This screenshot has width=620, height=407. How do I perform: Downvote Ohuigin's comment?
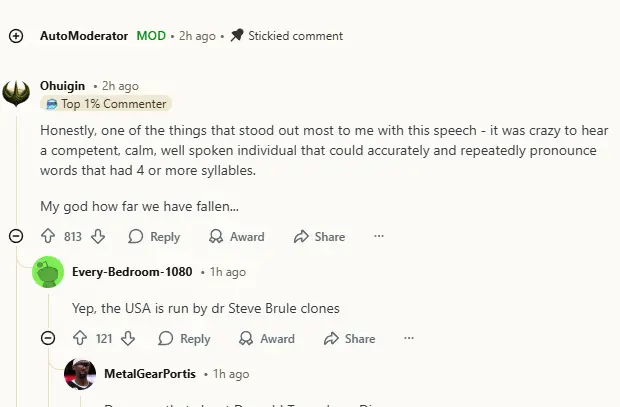98,237
